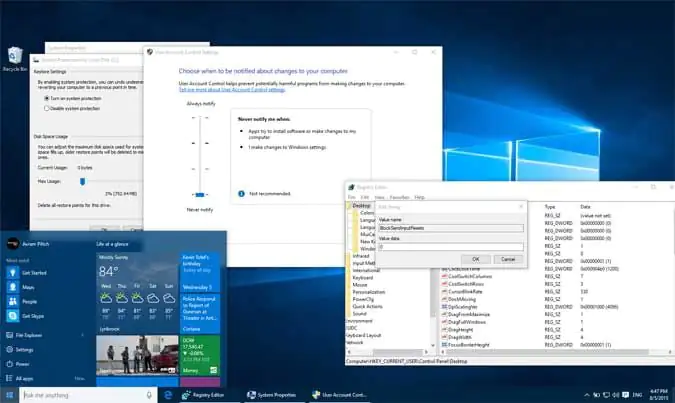Open the Favorites menu in Registry Editor
Image resolution: width=675 pixels, height=403 pixels.
398,197
